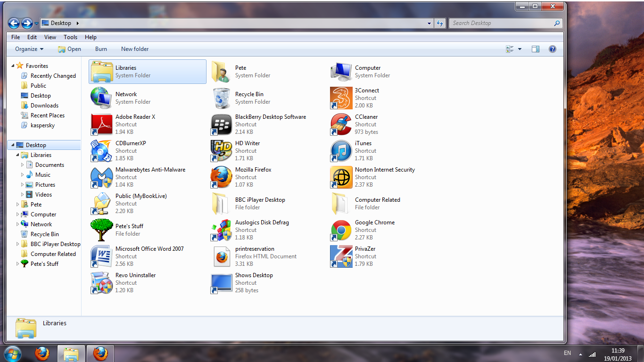The image size is (644, 362).
Task: Collapse the Favorites section
Action: (x=13, y=66)
